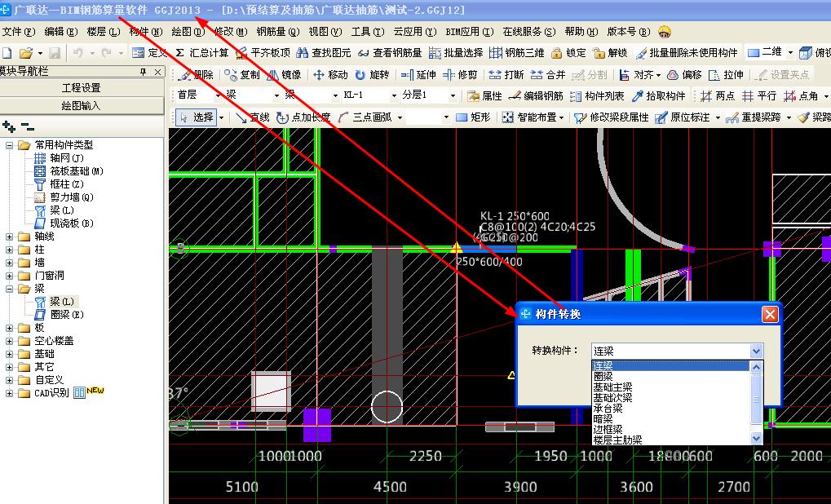Select the 直线 line drawing tool
The image size is (831, 504).
(x=252, y=117)
